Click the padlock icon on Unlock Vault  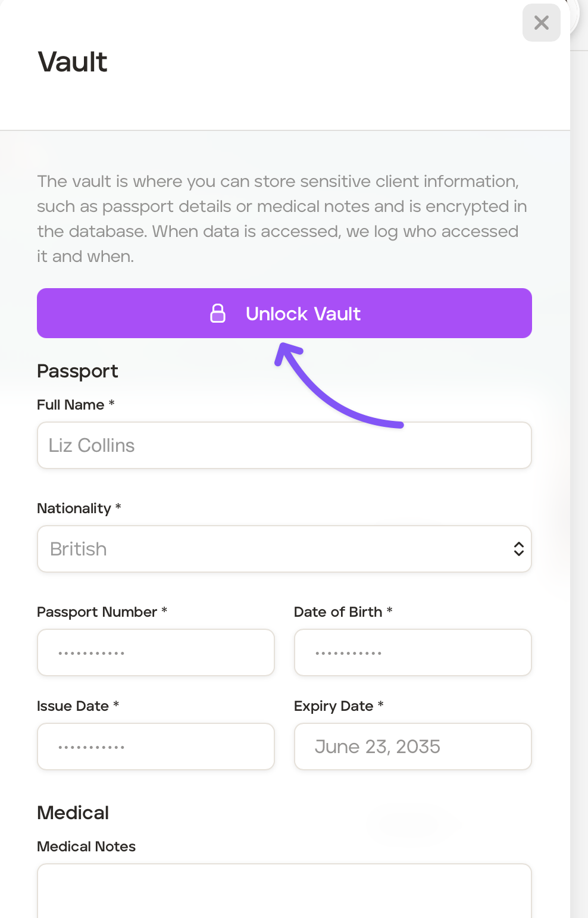(x=218, y=313)
